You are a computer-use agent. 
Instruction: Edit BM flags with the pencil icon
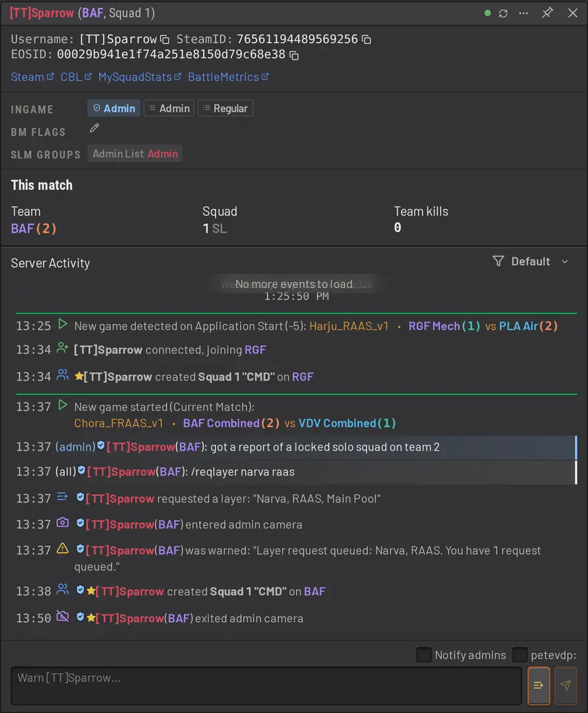pyautogui.click(x=94, y=128)
